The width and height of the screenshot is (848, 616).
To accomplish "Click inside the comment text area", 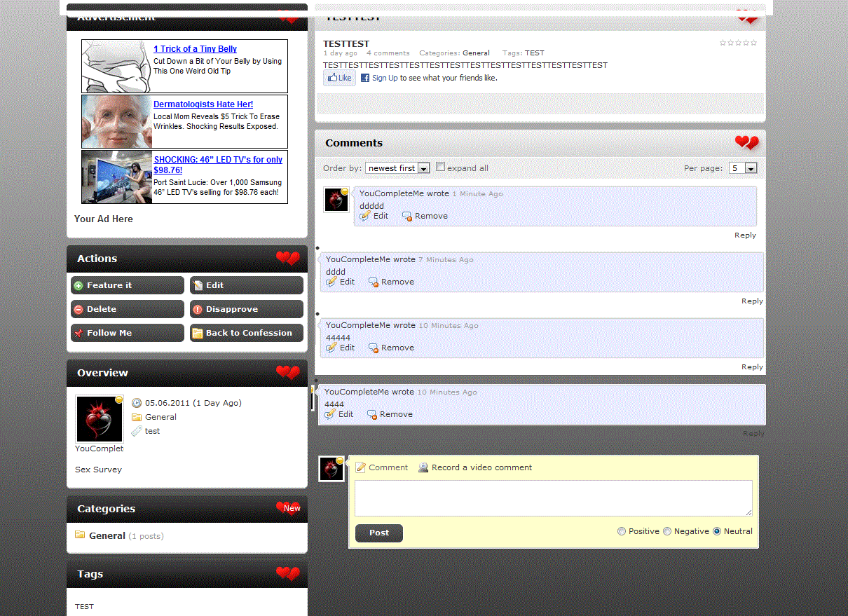I will 553,498.
